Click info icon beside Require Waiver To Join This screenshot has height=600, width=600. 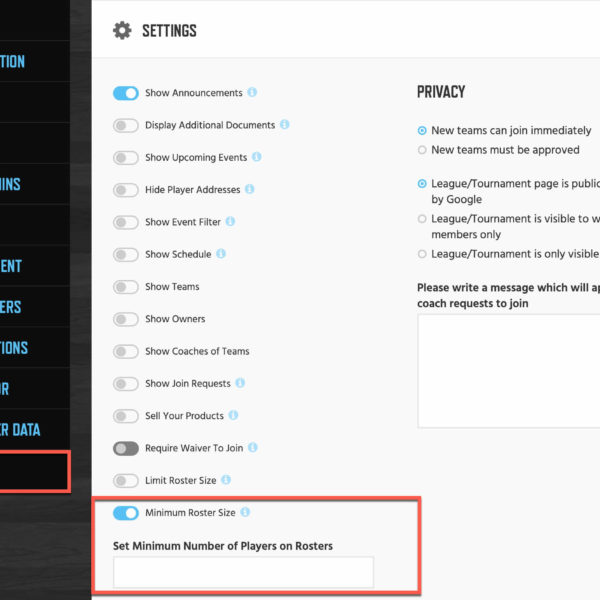click(x=253, y=447)
